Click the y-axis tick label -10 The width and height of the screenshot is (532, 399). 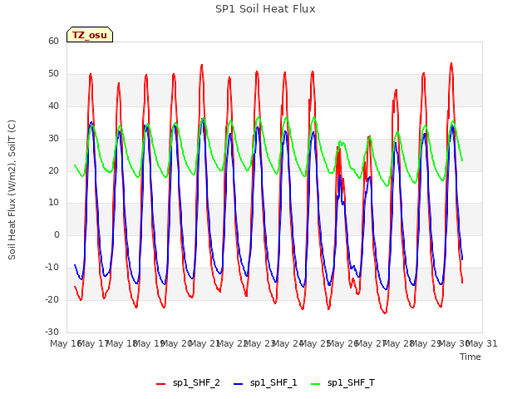pos(52,268)
